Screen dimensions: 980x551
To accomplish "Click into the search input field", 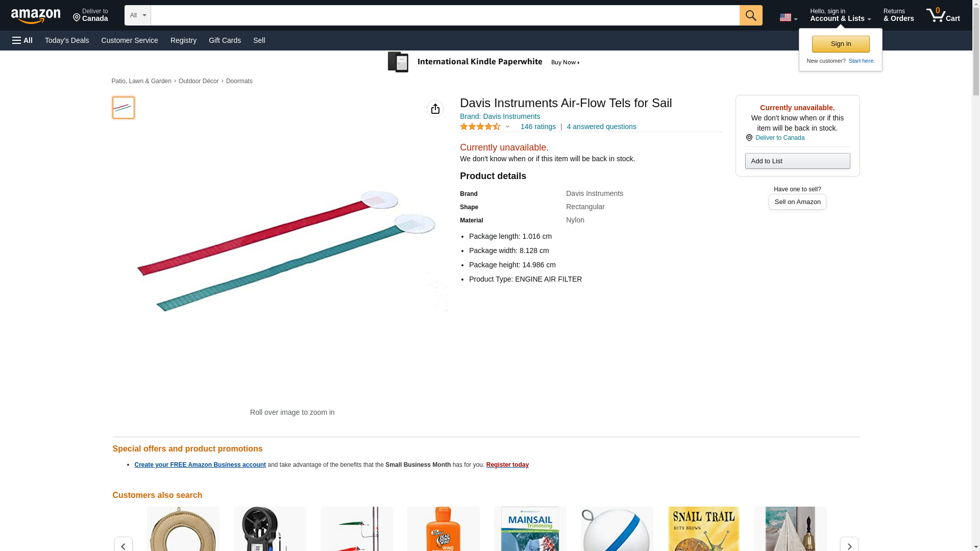I will coord(445,15).
